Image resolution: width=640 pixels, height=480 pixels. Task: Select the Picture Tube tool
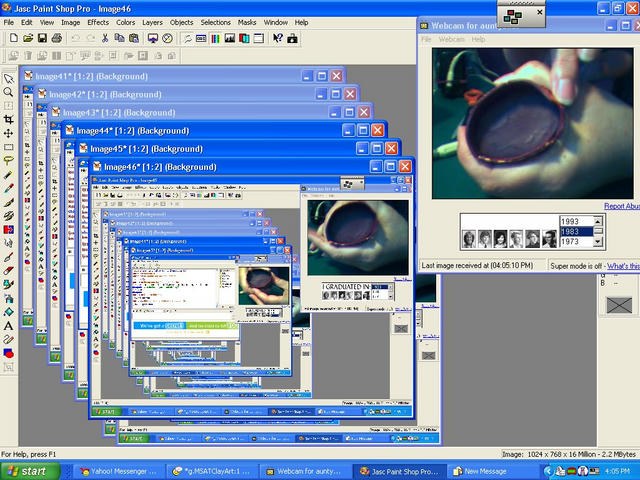[8, 284]
